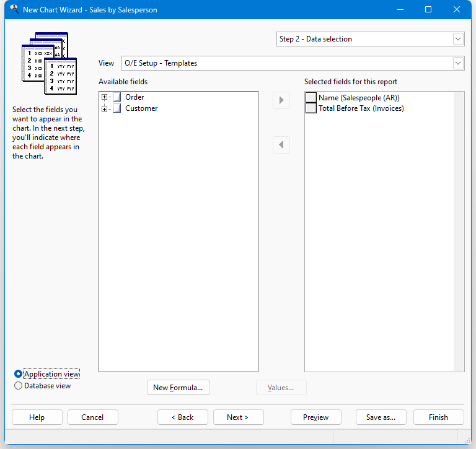Screen dimensions: 476x449
Task: Open the View dropdown showing O/E Setup - Templates
Action: (x=458, y=63)
